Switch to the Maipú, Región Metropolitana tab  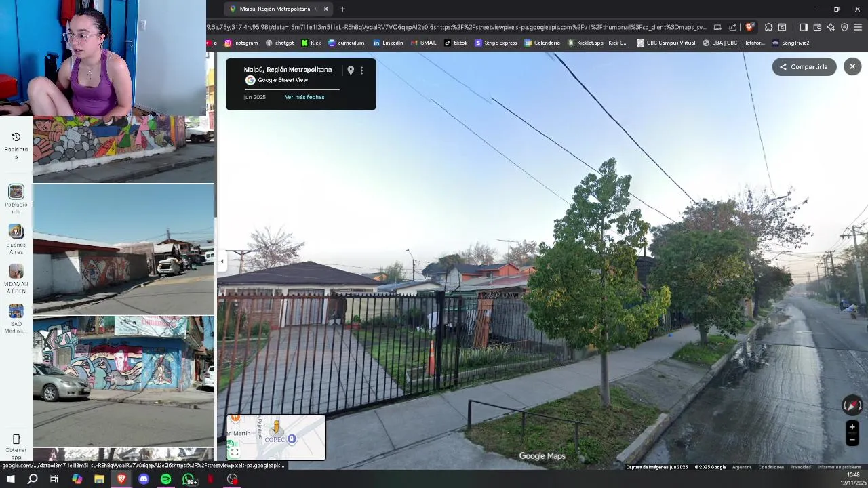tap(277, 9)
